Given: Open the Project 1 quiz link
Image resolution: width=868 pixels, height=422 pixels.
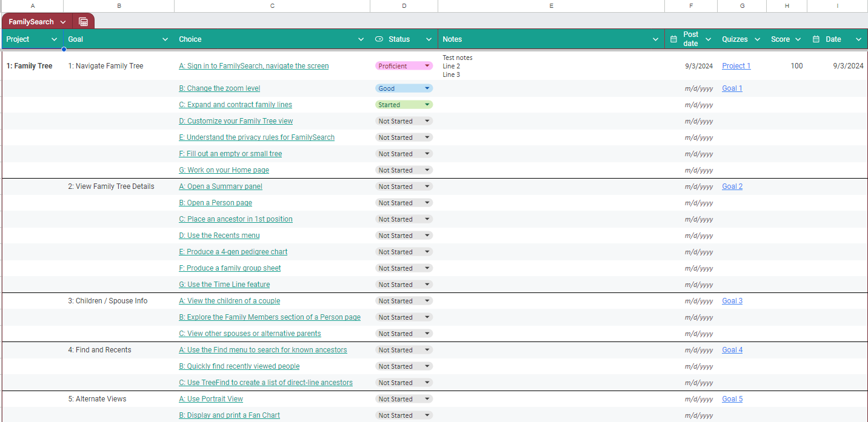Looking at the screenshot, I should pyautogui.click(x=736, y=66).
